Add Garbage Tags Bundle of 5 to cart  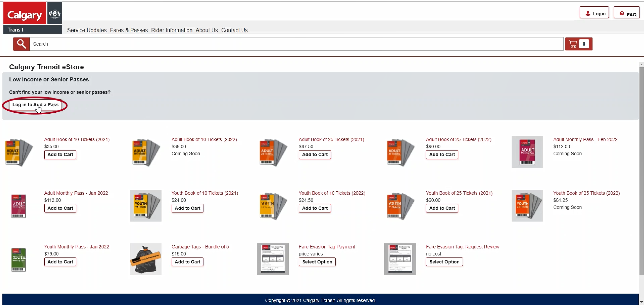pos(187,262)
